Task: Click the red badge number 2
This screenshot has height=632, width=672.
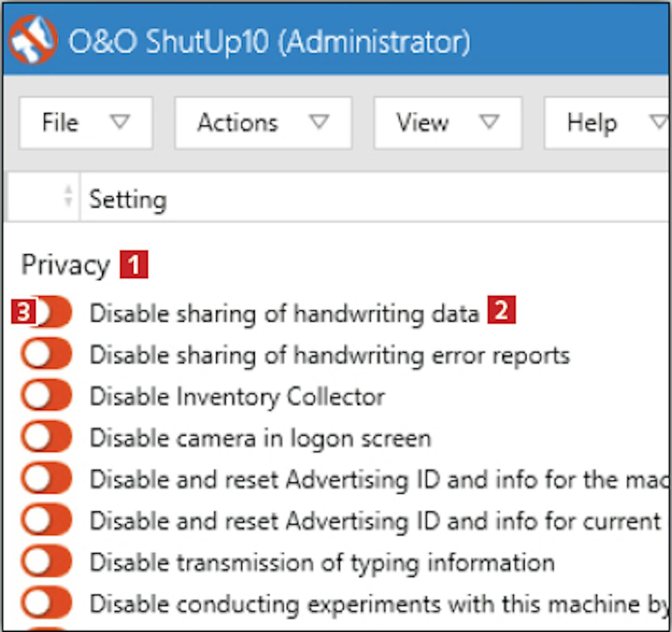Action: 501,310
